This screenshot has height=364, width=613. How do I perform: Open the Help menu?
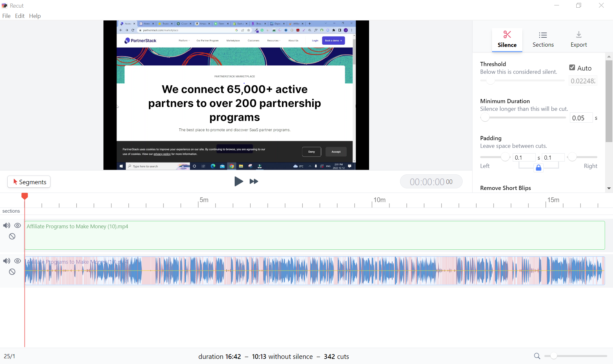point(35,16)
